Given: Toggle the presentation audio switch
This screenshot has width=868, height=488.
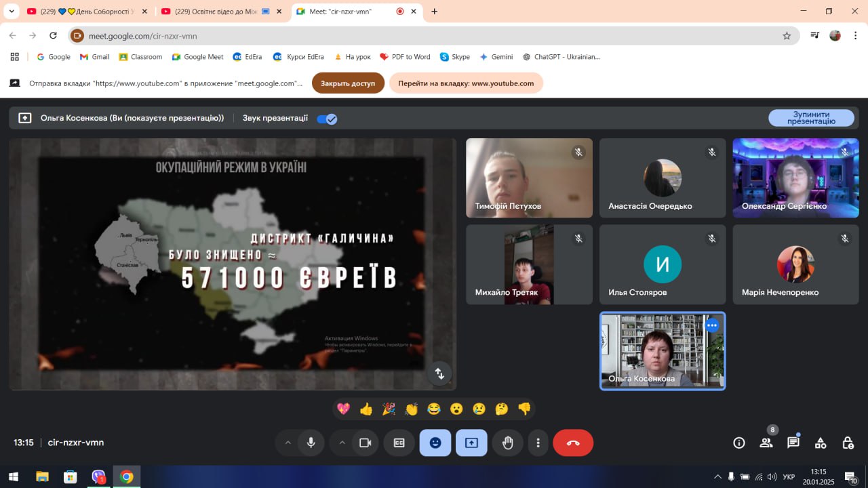Looking at the screenshot, I should (x=327, y=119).
